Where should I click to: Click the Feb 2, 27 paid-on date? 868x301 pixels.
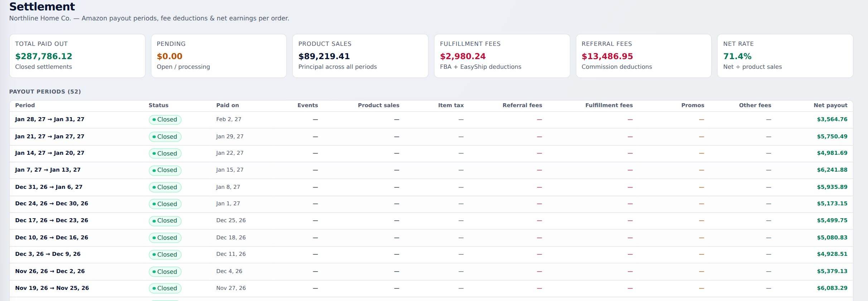(229, 119)
